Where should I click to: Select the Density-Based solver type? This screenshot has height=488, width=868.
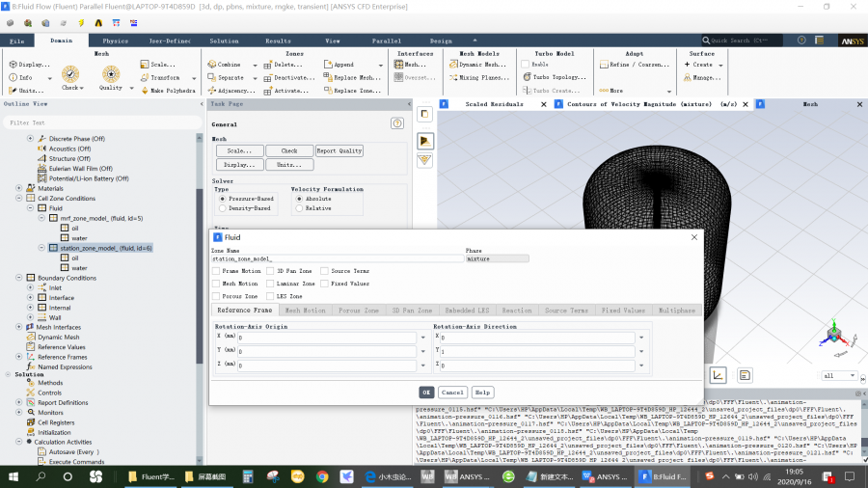(223, 207)
